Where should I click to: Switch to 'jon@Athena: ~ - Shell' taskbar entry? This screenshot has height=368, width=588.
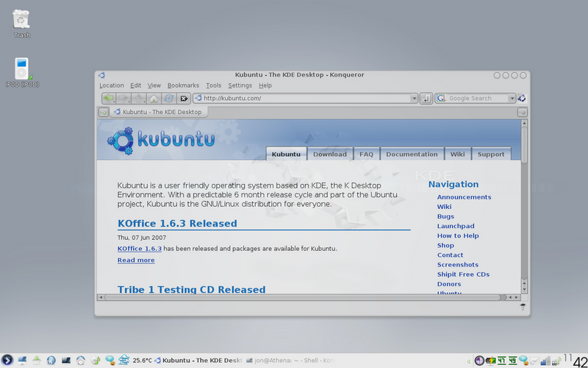click(x=290, y=361)
